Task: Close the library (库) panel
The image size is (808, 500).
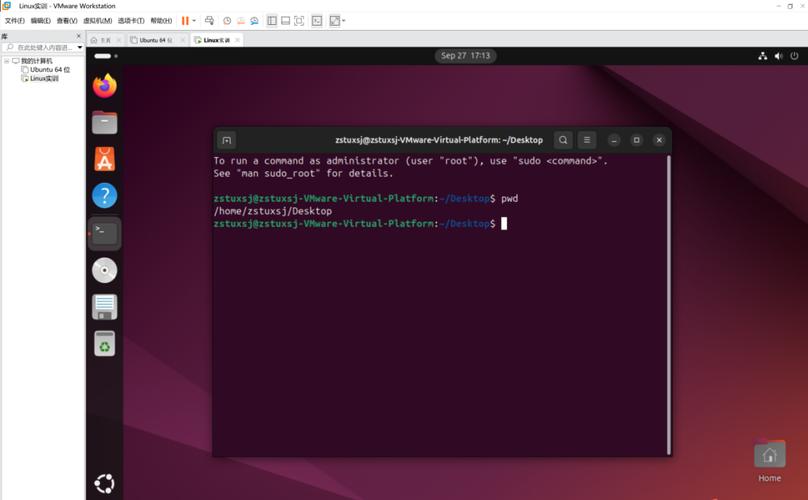Action: [x=79, y=36]
